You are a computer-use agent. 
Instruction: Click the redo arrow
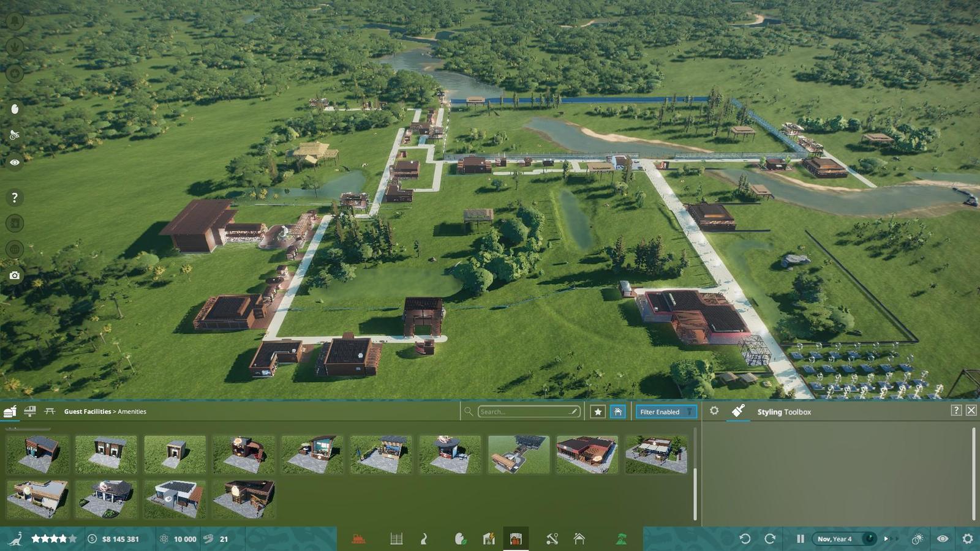770,539
